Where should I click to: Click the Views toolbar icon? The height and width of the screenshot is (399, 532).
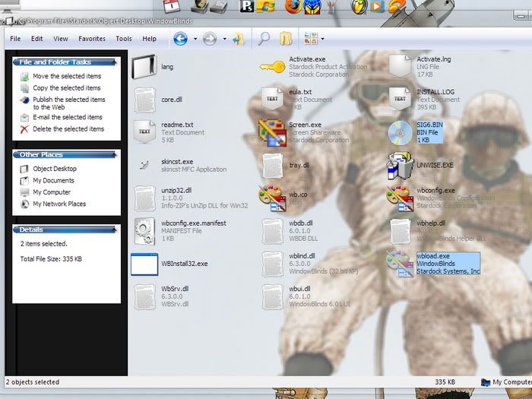311,39
